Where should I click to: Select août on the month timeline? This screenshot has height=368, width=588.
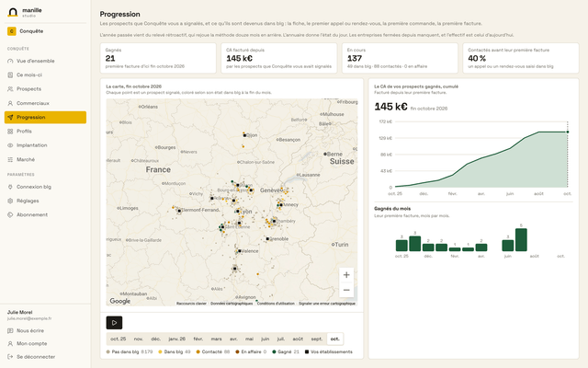pyautogui.click(x=298, y=339)
